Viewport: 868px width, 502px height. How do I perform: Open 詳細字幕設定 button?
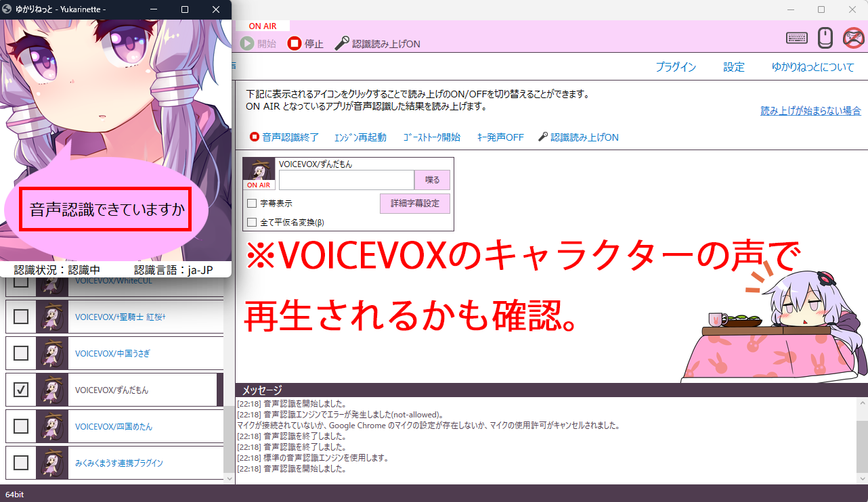pyautogui.click(x=415, y=203)
